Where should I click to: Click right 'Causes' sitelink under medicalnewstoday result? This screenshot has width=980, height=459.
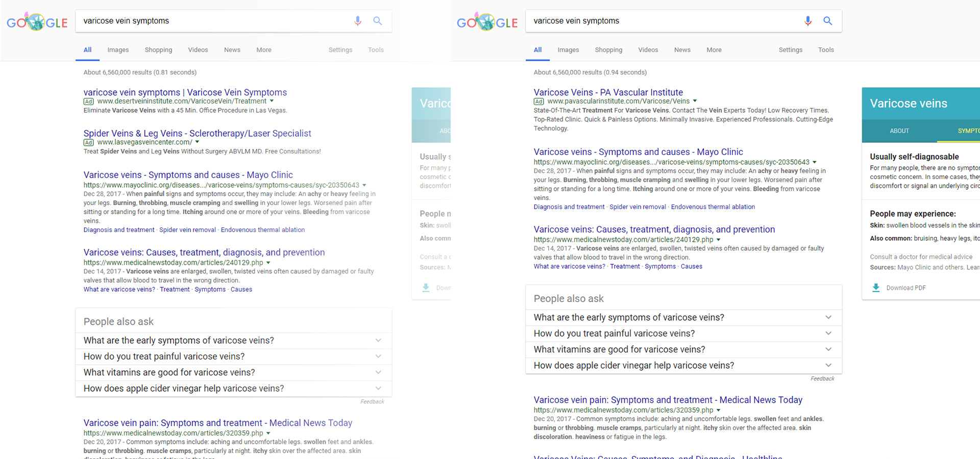pos(692,267)
